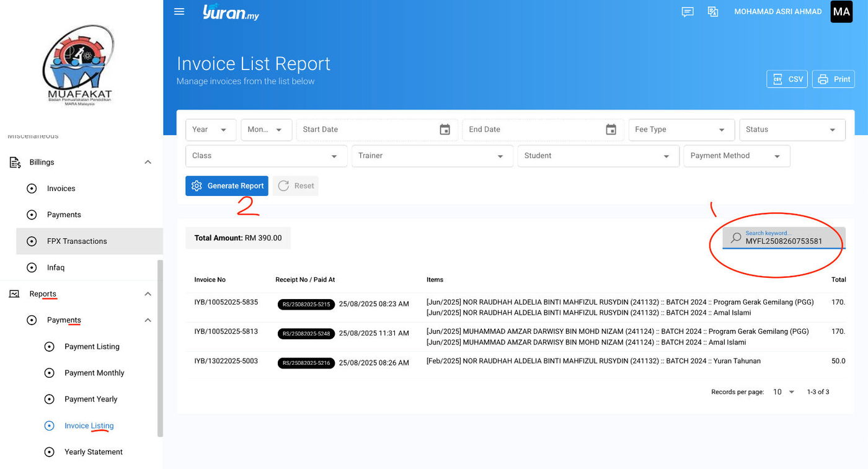Change the records per page dropdown

(784, 392)
